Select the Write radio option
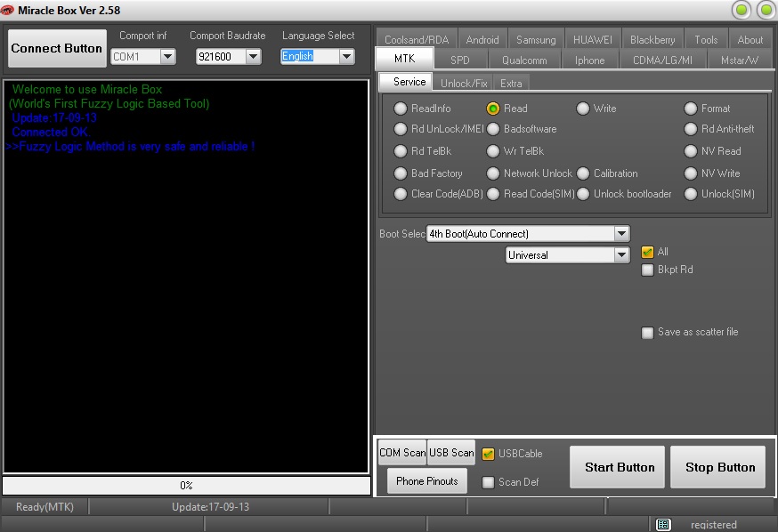The image size is (778, 532). tap(583, 109)
